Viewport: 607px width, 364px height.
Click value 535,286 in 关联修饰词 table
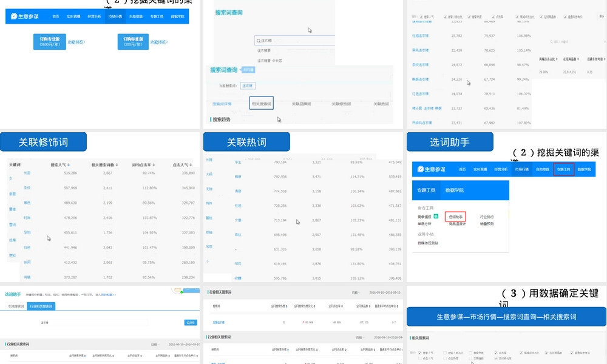pyautogui.click(x=70, y=173)
